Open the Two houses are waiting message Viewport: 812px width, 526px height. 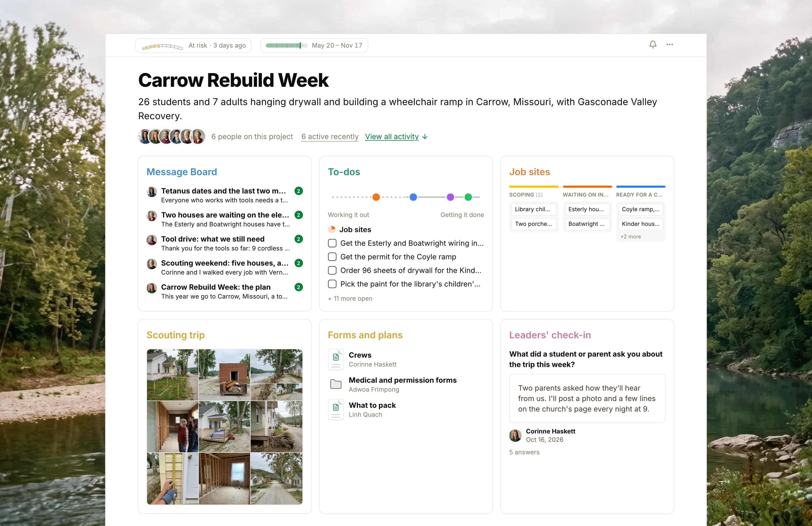225,220
